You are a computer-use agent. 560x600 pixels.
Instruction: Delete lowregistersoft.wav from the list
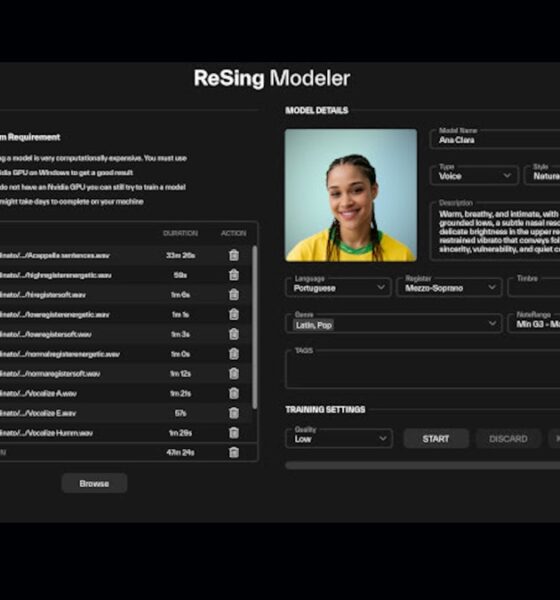[233, 334]
